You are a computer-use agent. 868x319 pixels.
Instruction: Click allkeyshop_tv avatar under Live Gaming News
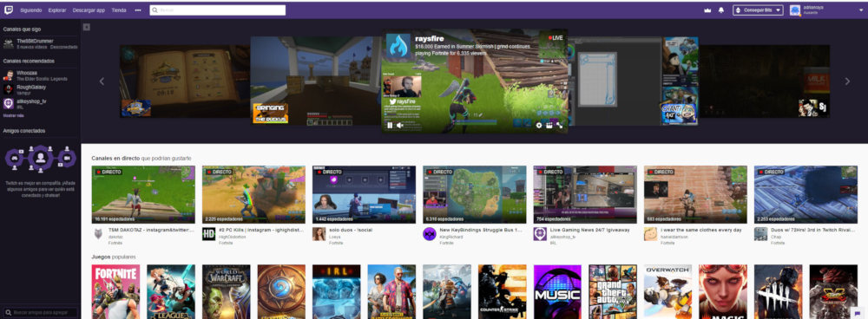(540, 234)
